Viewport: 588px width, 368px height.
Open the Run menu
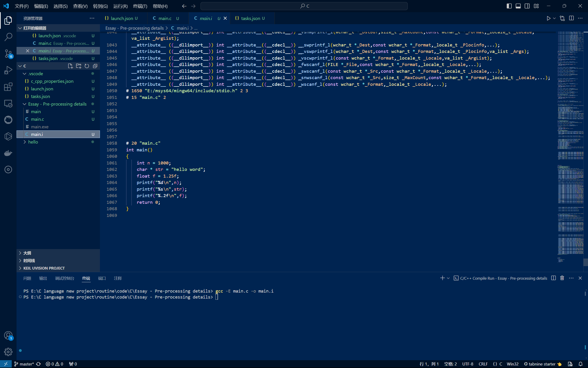pos(120,6)
